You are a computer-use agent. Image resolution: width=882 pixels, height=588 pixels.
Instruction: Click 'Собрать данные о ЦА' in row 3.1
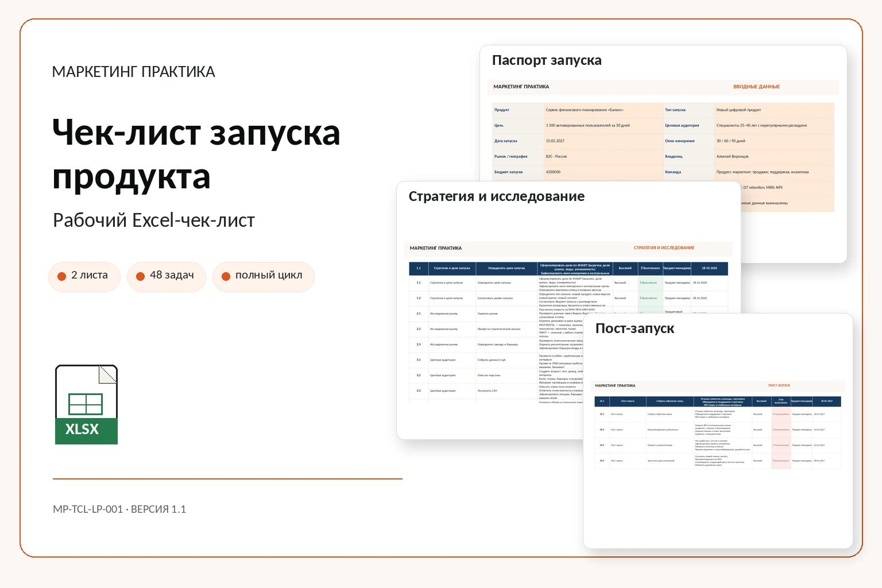492,360
